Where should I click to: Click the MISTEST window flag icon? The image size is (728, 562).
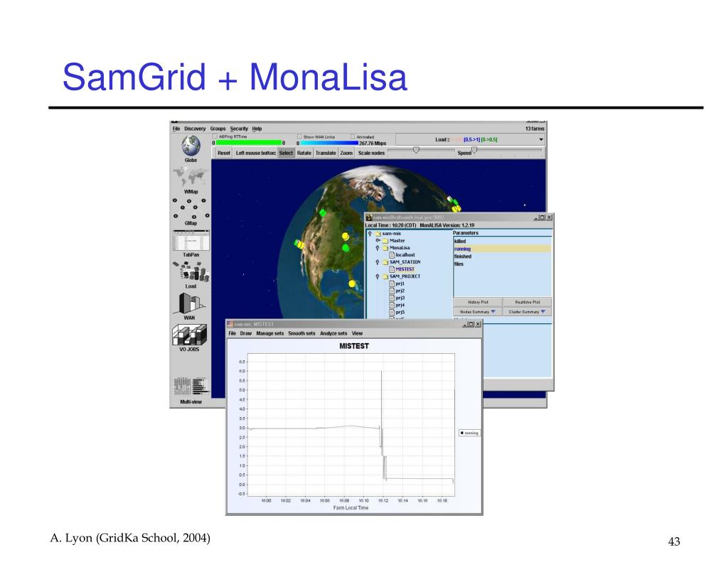(230, 324)
